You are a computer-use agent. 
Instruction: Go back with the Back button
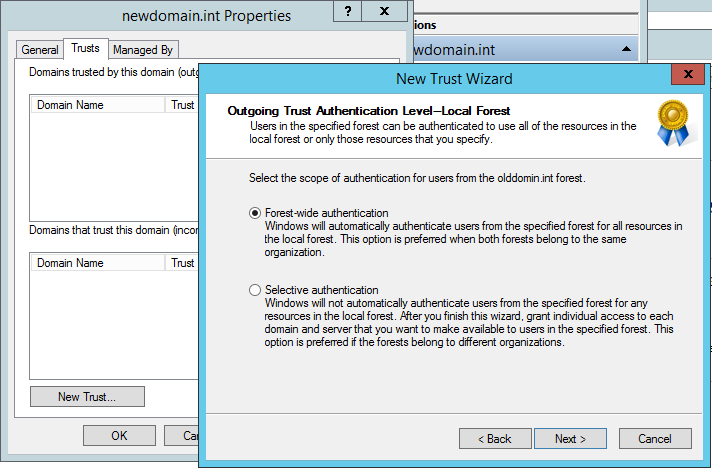coord(494,438)
